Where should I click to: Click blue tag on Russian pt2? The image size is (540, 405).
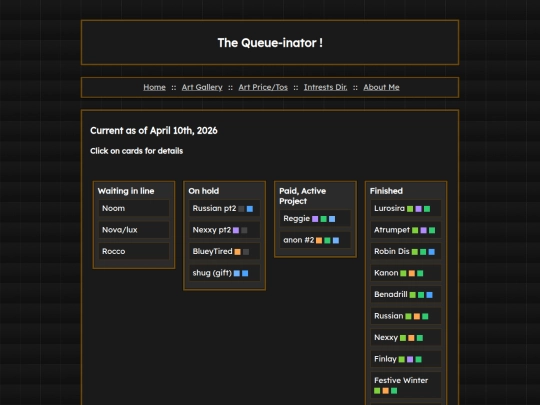pyautogui.click(x=250, y=209)
